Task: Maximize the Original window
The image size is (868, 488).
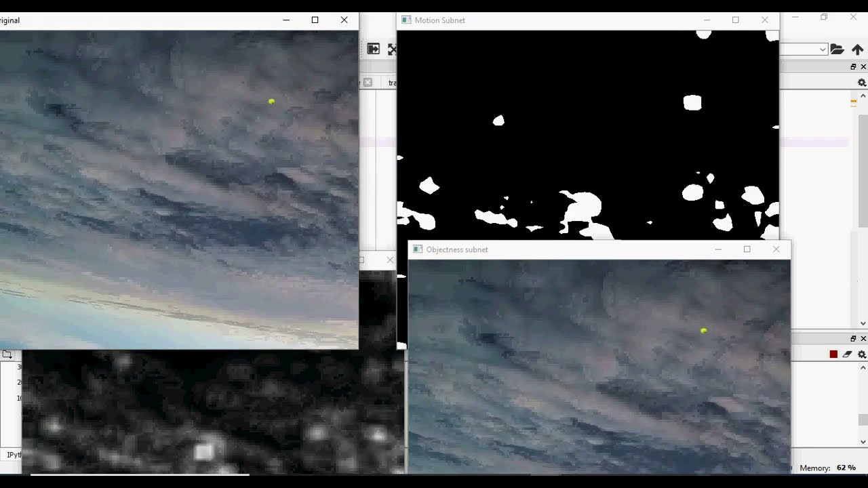Action: click(315, 20)
